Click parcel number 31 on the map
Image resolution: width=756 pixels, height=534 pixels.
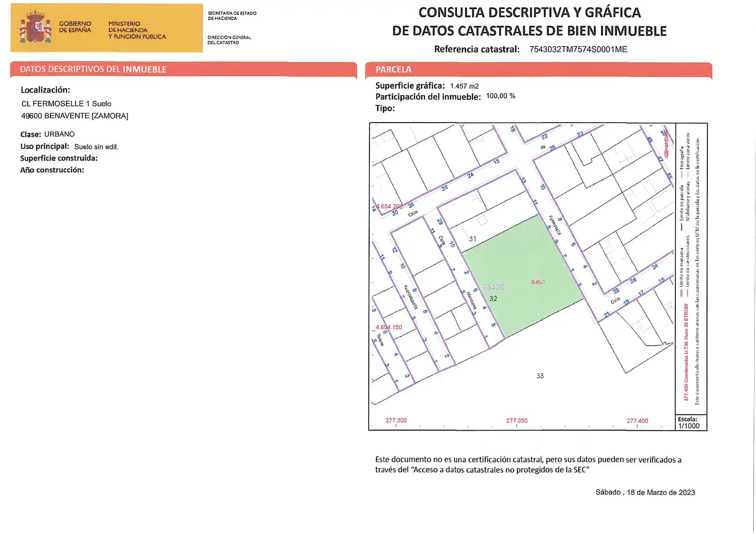pos(472,239)
